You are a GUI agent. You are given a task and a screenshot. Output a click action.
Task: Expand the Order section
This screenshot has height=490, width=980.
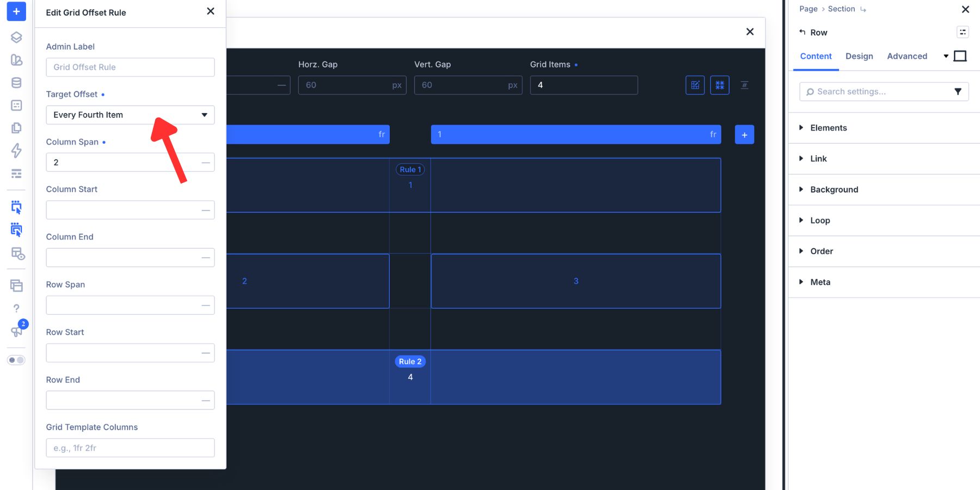(x=884, y=251)
